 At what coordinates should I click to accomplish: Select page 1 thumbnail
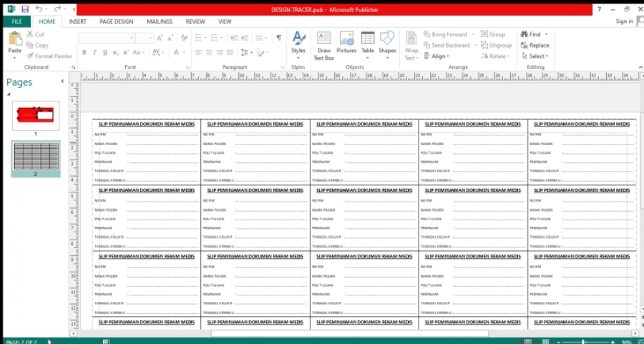coord(35,116)
